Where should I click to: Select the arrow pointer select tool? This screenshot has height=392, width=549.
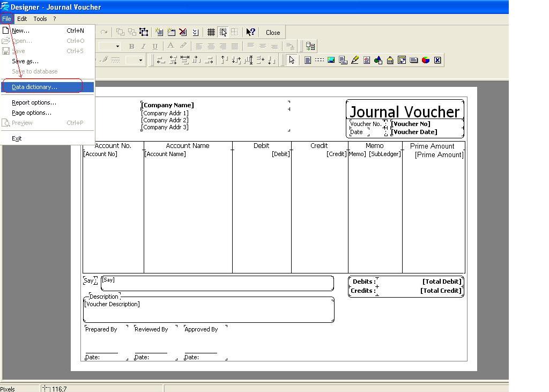point(292,60)
